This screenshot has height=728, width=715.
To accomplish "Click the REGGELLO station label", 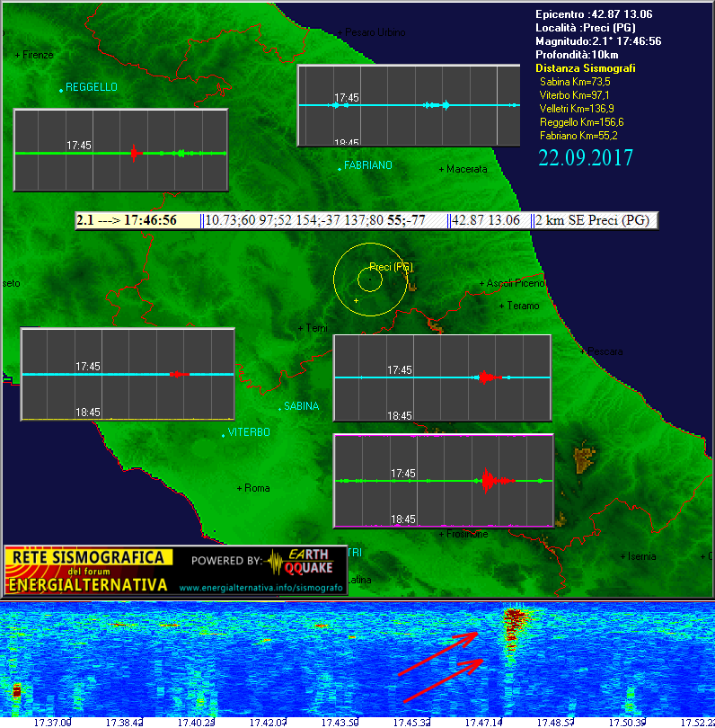I will pos(92,87).
